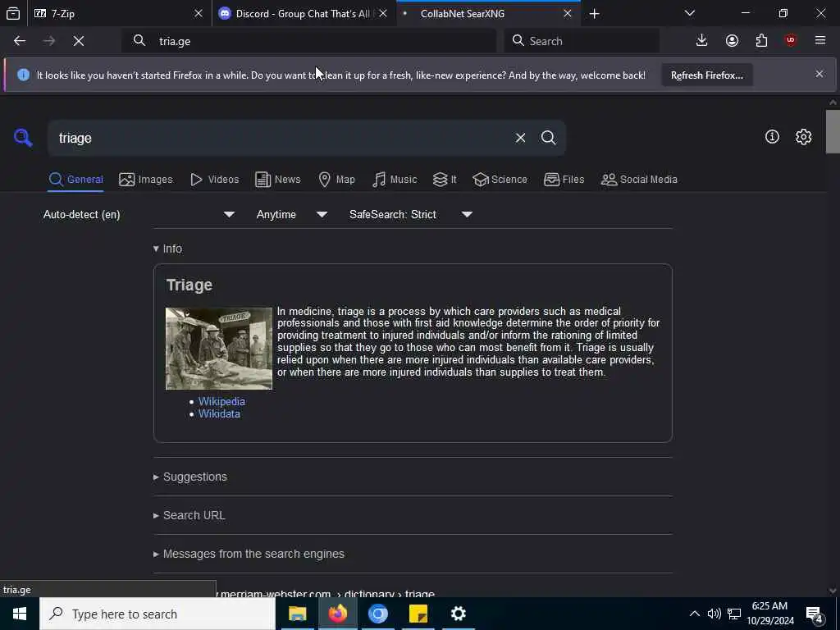Open the taskbar clock showing 6:25 AM
The height and width of the screenshot is (630, 840).
(769, 614)
